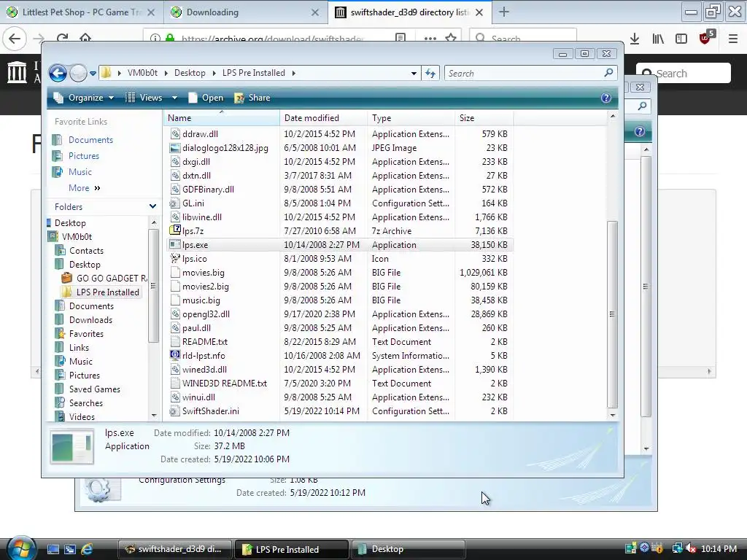Sort files by Type column
The width and height of the screenshot is (747, 560).
411,117
